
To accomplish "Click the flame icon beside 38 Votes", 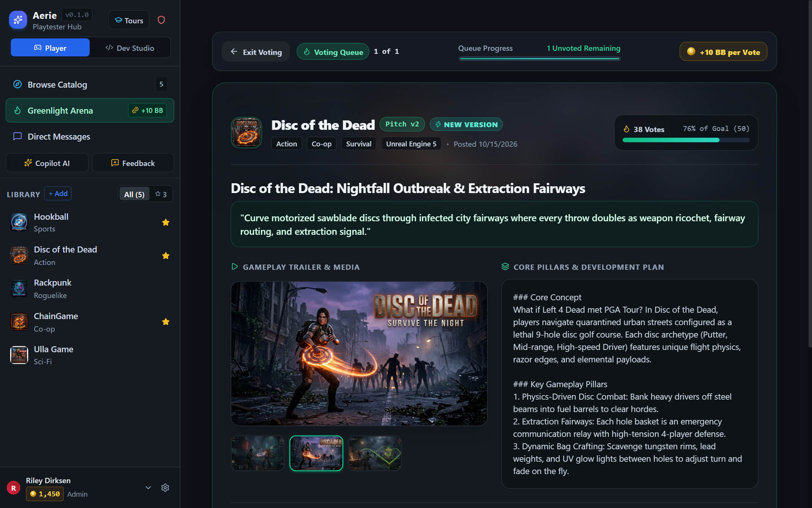I will tap(626, 129).
